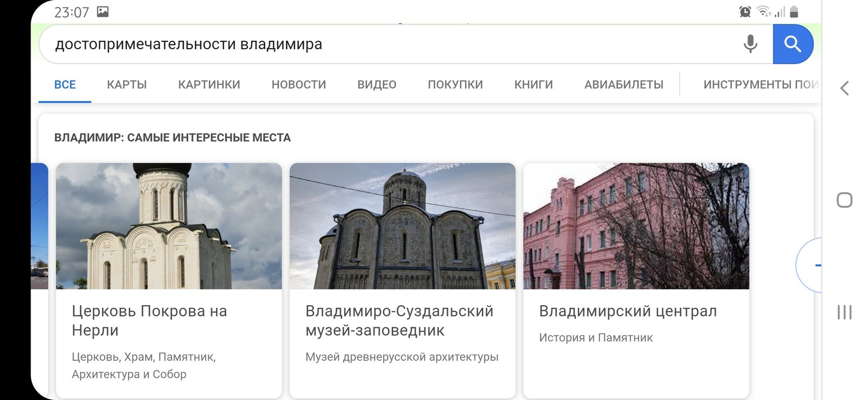The height and width of the screenshot is (400, 868).
Task: Tap the Android recent apps icon
Action: pyautogui.click(x=845, y=312)
